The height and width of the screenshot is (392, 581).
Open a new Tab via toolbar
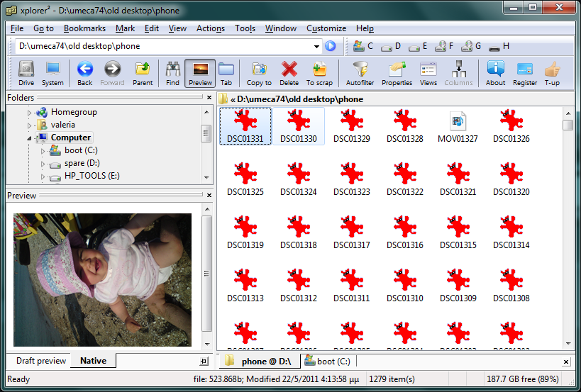[226, 73]
